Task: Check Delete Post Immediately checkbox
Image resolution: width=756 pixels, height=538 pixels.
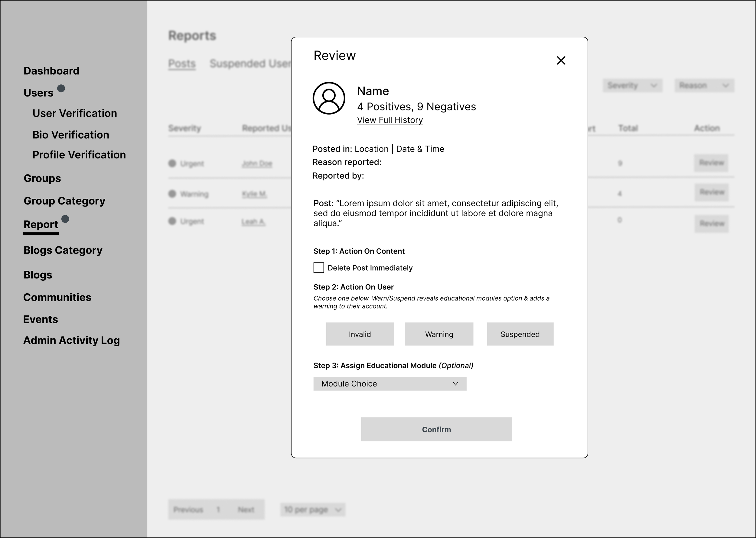Action: click(x=319, y=268)
